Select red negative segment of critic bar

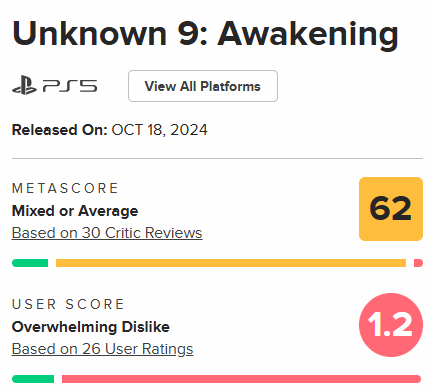coord(418,263)
